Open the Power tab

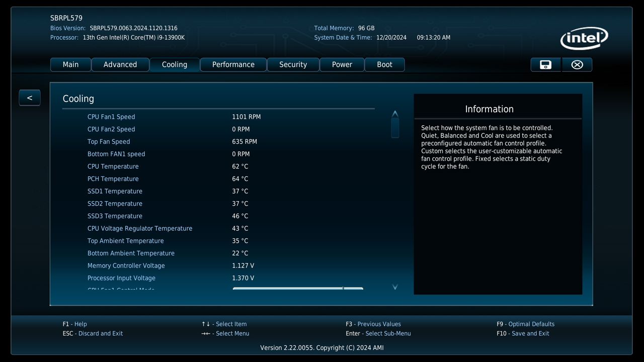[342, 64]
